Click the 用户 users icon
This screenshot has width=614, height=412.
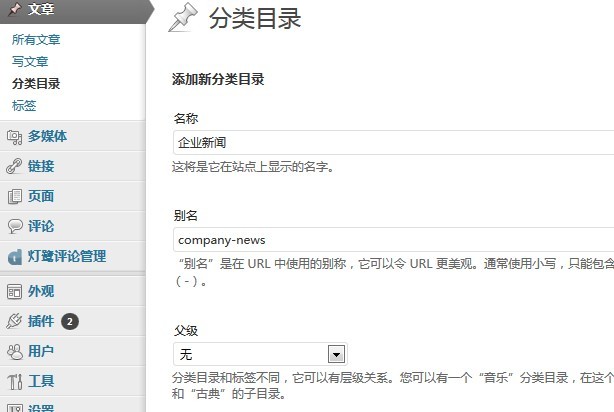tap(14, 352)
